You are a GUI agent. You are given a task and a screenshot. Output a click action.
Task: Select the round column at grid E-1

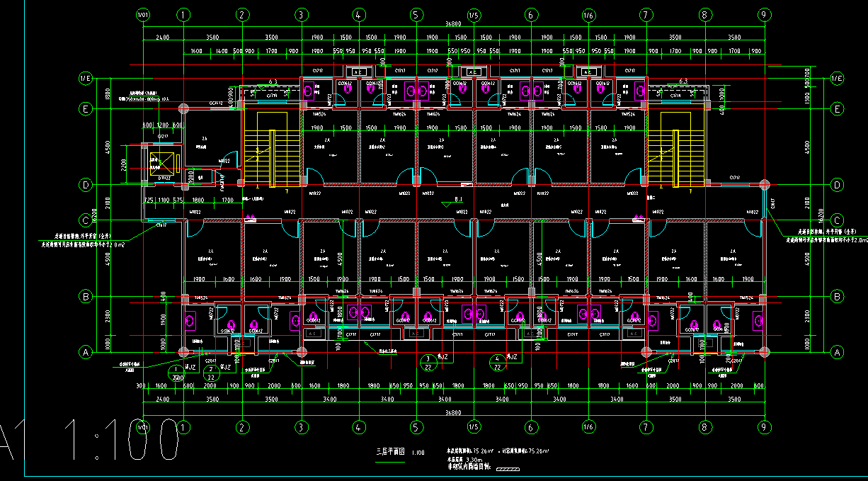click(x=183, y=108)
